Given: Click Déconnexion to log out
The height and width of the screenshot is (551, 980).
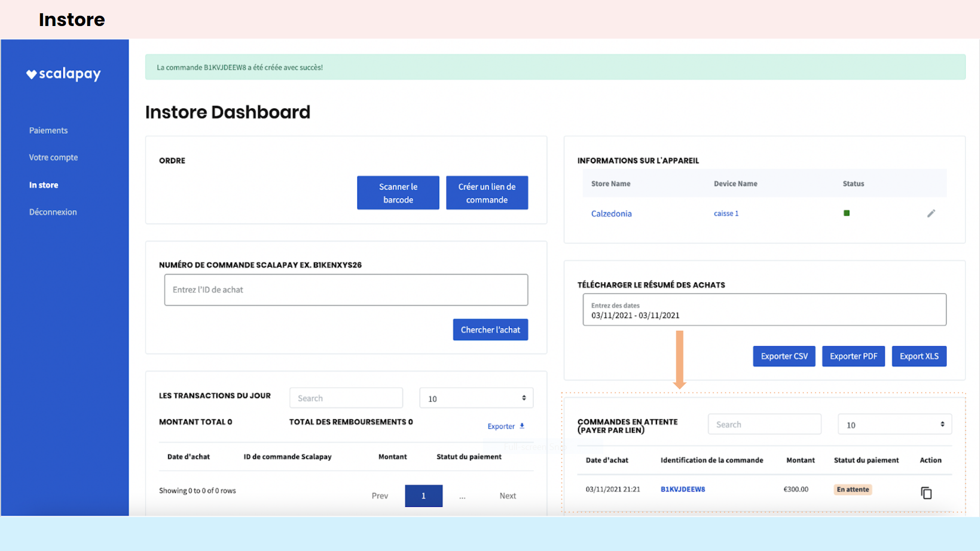Looking at the screenshot, I should click(x=53, y=212).
